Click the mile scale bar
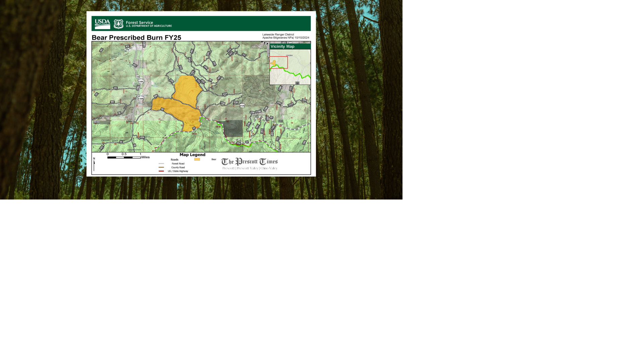Viewport: 644px width, 338px height. [x=124, y=158]
